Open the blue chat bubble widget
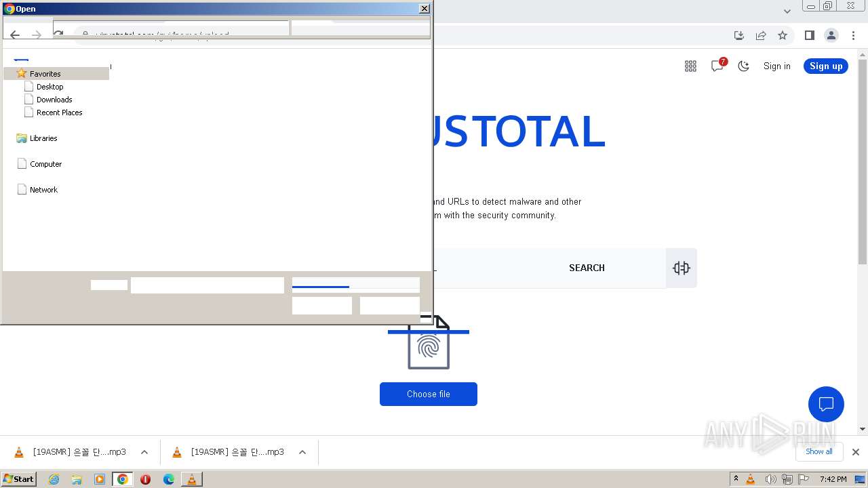 [x=826, y=405]
